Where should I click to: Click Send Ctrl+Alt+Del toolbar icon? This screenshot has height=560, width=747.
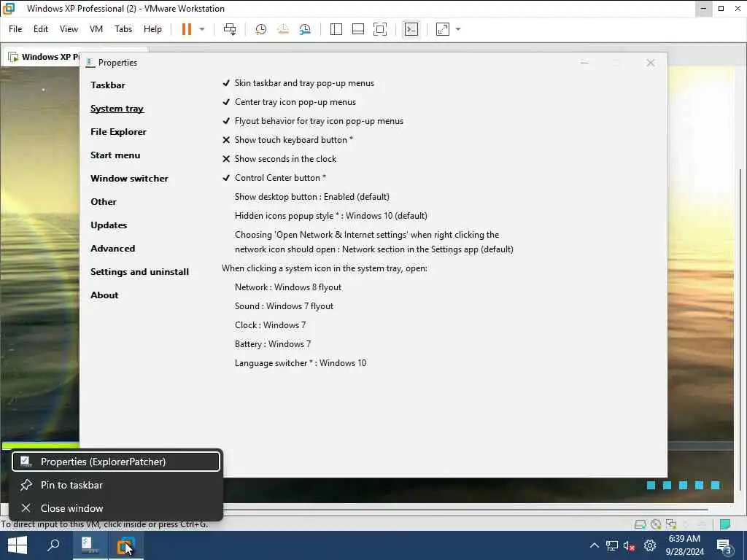230,29
